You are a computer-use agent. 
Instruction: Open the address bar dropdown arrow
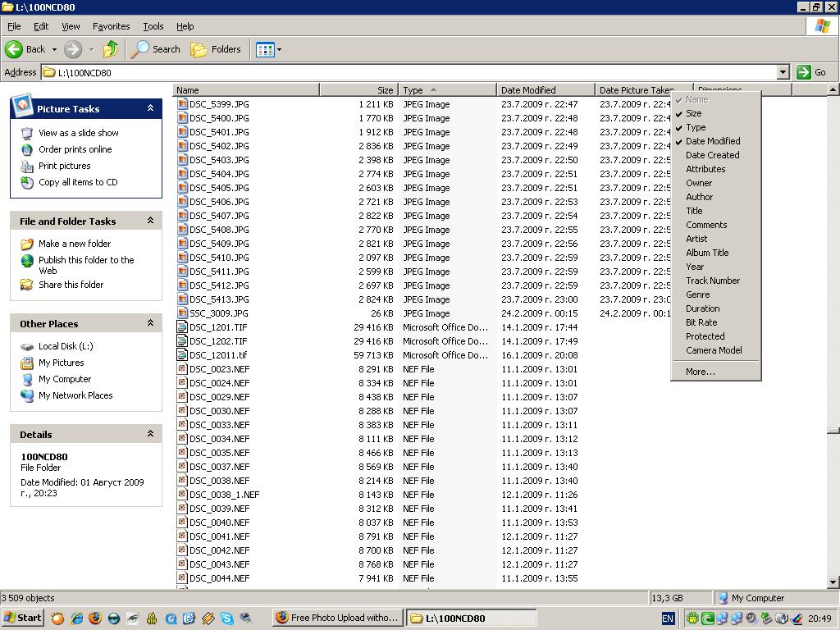click(x=783, y=72)
